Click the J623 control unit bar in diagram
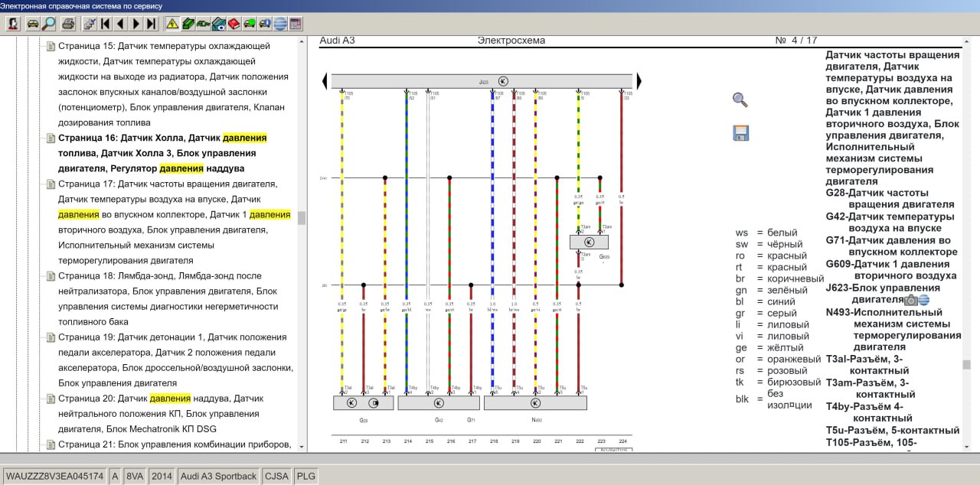 coord(482,81)
